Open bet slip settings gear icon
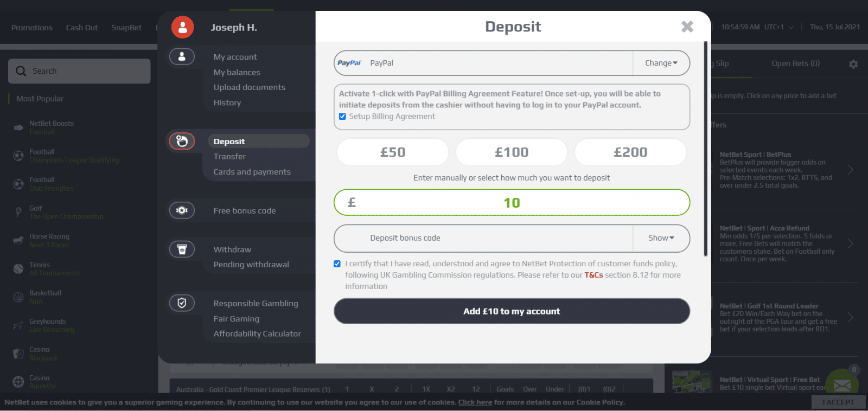Screen dimensions: 868x411 click(853, 64)
